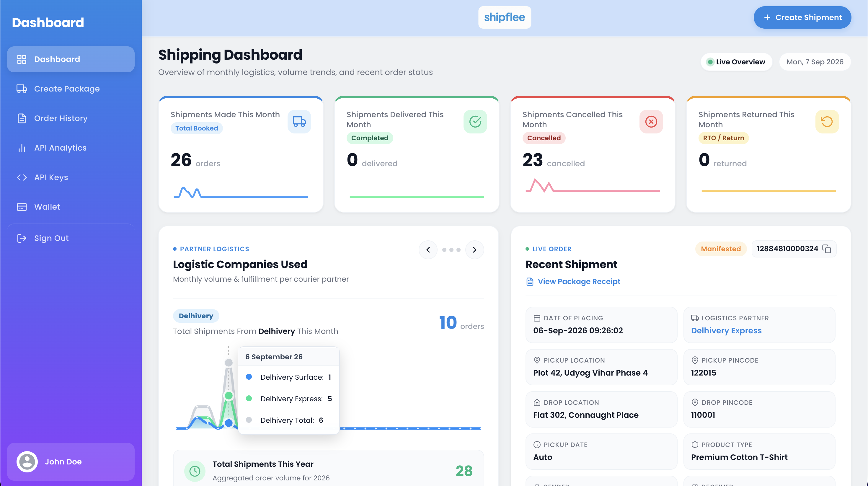
Task: Open the Wallet page
Action: (71, 207)
